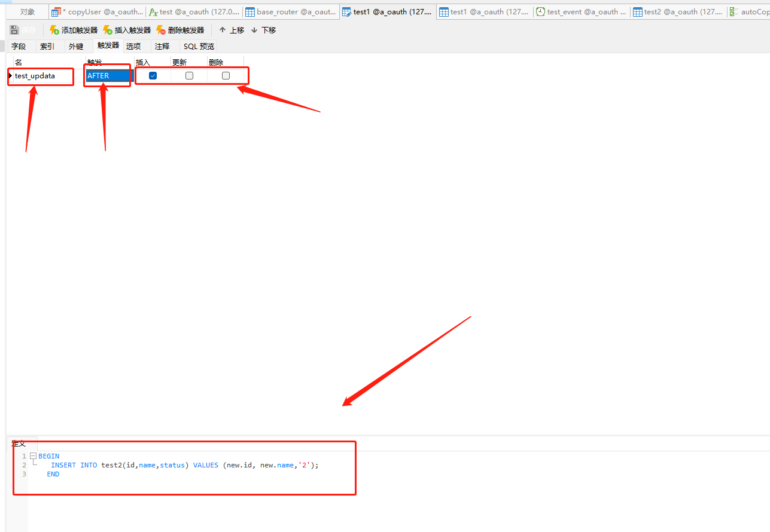Switch to the test2 @a_oauth tab
770x532 pixels.
pos(678,12)
